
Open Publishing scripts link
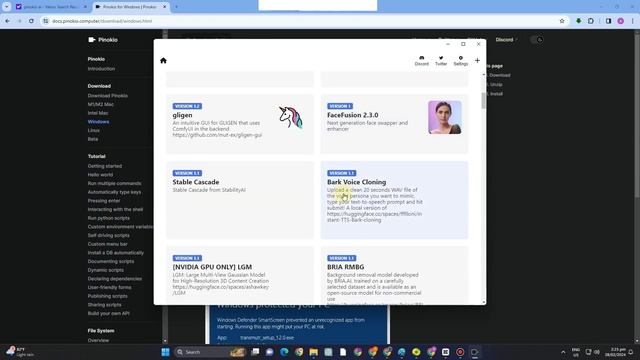pyautogui.click(x=107, y=296)
